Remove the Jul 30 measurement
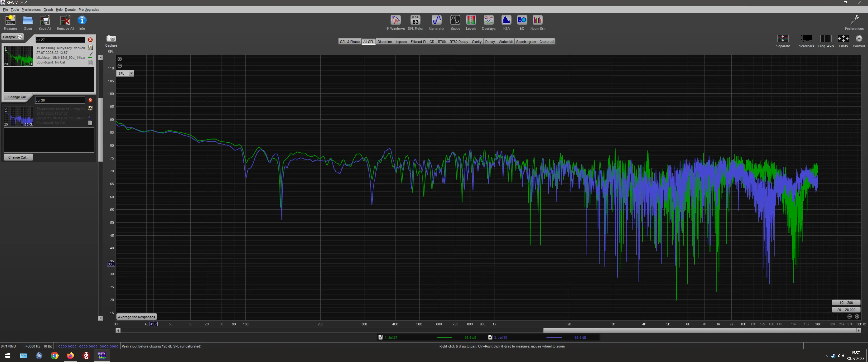 tap(90, 100)
